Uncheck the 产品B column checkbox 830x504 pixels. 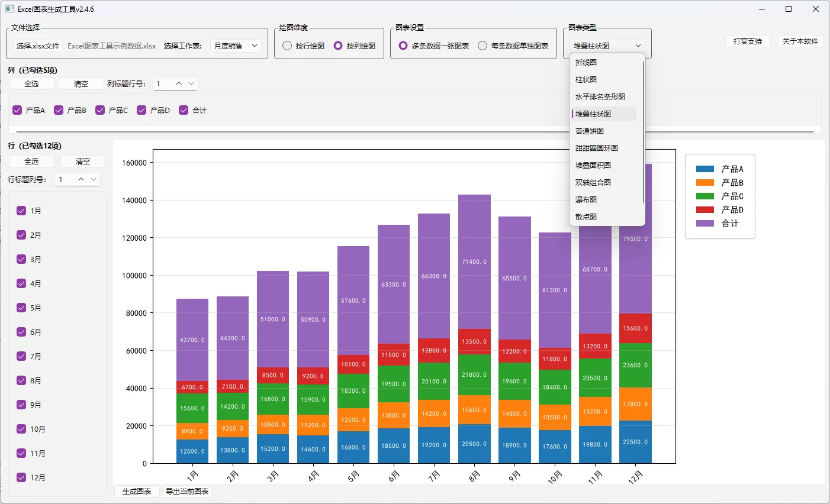59,110
